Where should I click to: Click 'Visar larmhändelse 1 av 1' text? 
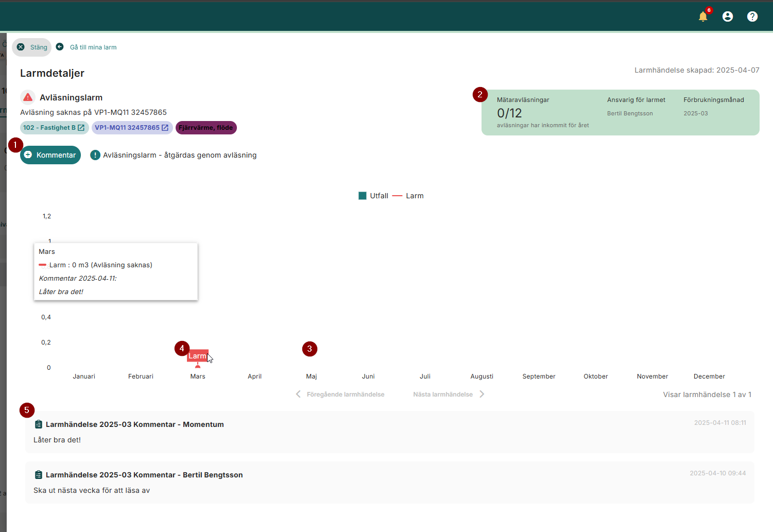pyautogui.click(x=707, y=394)
